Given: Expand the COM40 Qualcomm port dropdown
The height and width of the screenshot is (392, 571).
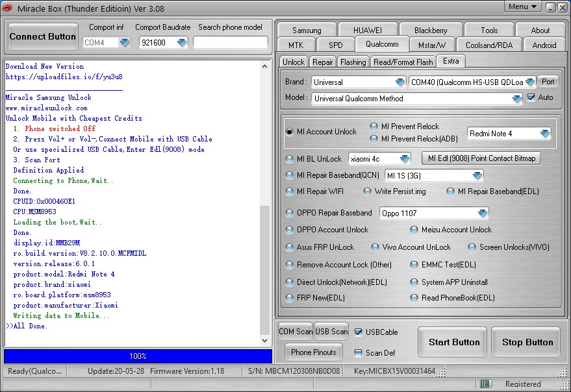Looking at the screenshot, I should coord(530,82).
